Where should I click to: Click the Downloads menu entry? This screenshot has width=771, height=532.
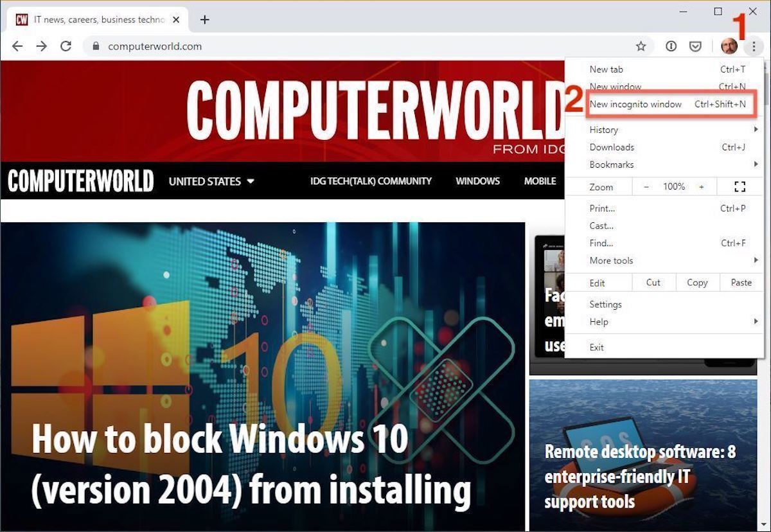pos(612,147)
